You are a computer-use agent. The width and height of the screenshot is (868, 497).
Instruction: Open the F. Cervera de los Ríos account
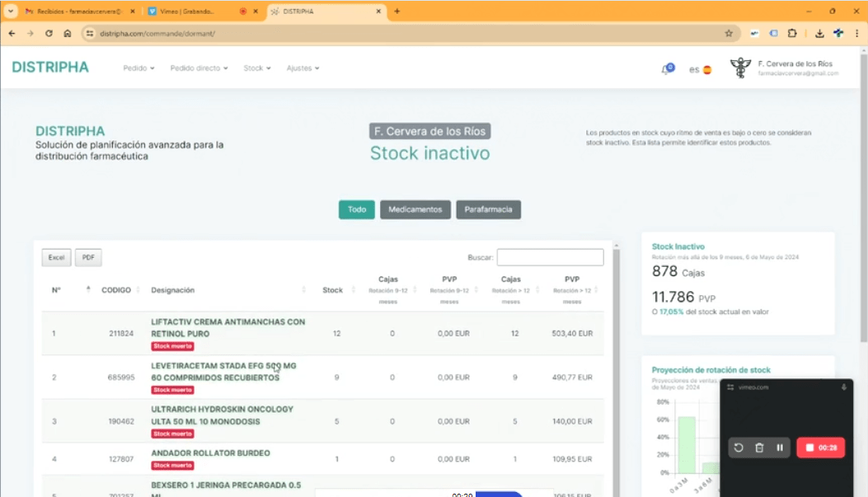[798, 68]
